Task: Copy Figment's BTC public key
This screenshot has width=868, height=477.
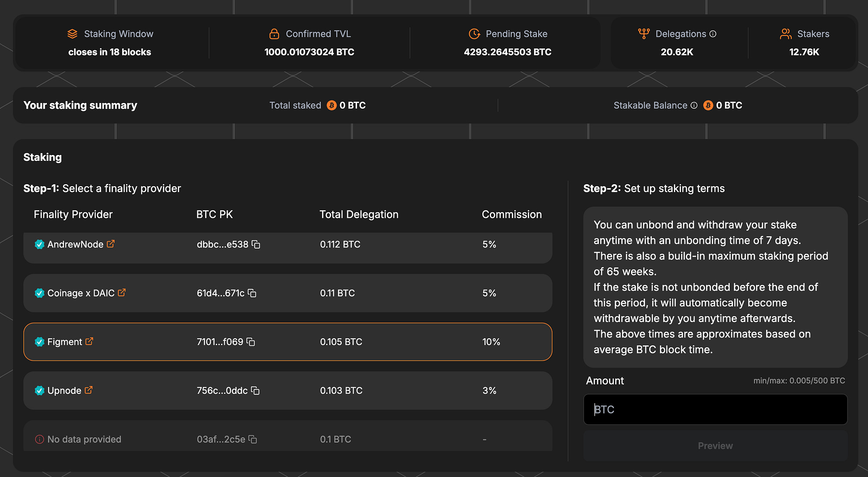Action: coord(251,342)
